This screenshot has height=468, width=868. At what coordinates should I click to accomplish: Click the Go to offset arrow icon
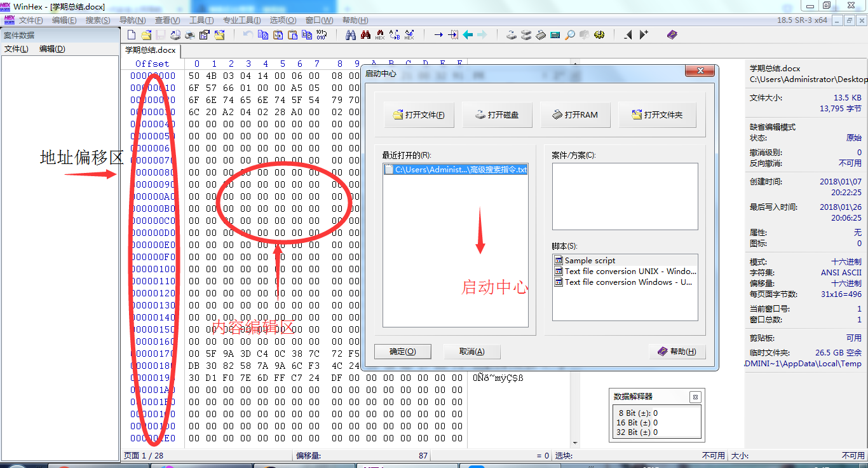pos(438,35)
